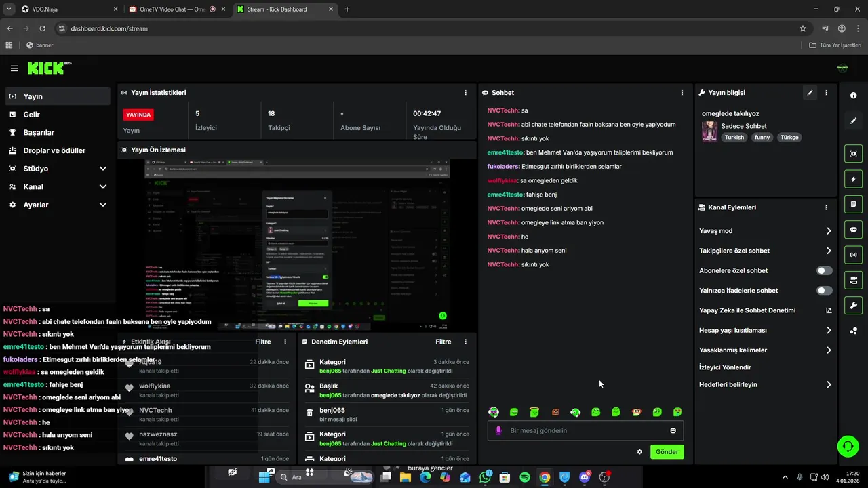Screen dimensions: 868x488
Task: Toggle the channel actions icon in the right sidebar
Action: tap(853, 280)
